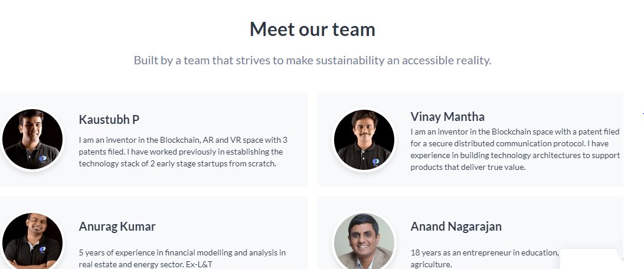The height and width of the screenshot is (269, 644).
Task: Click the sustainability subtitle text
Action: (312, 60)
